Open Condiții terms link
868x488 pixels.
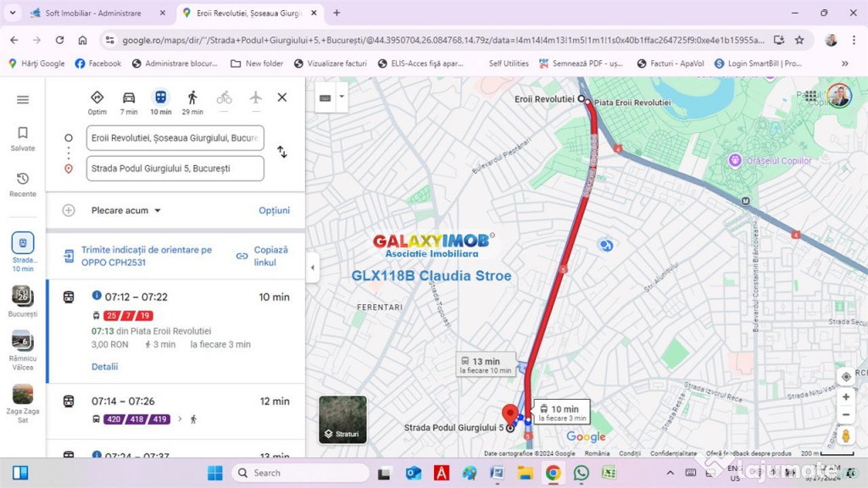coord(630,453)
